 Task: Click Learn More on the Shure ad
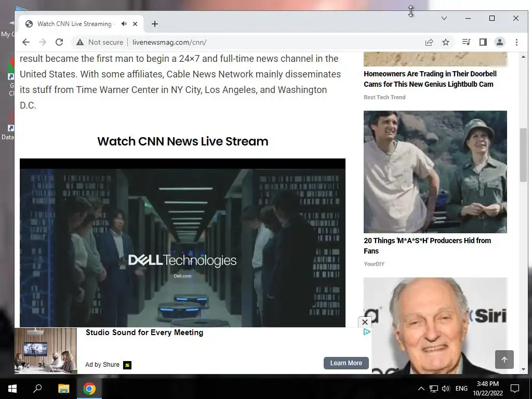click(346, 363)
